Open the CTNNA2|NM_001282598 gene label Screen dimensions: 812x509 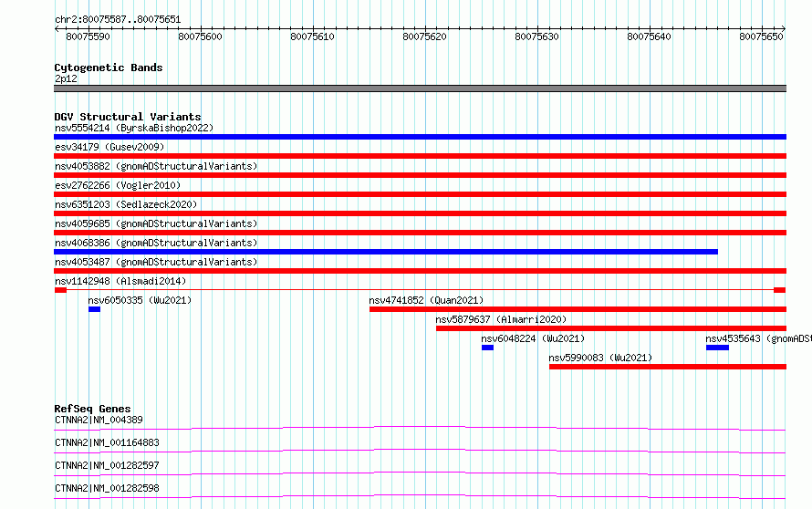coord(107,488)
